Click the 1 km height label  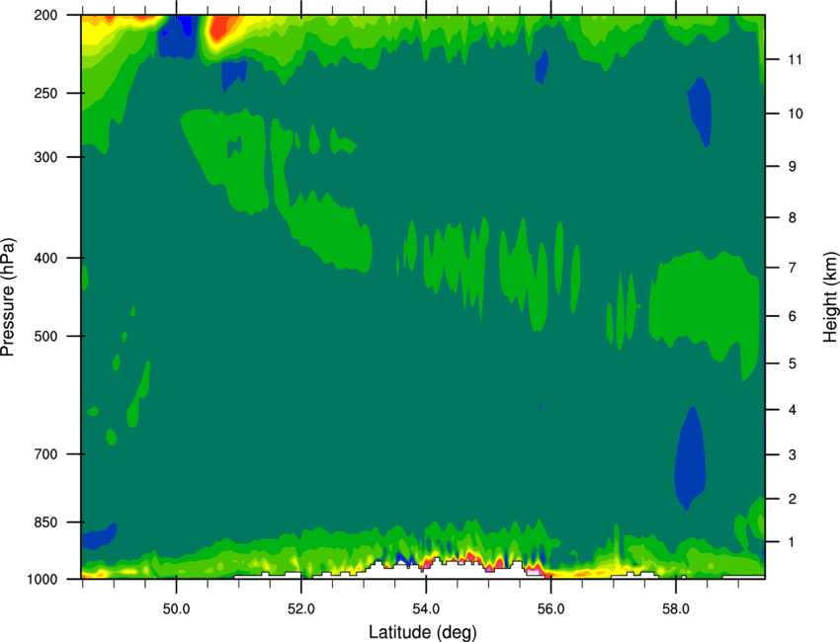tap(793, 542)
